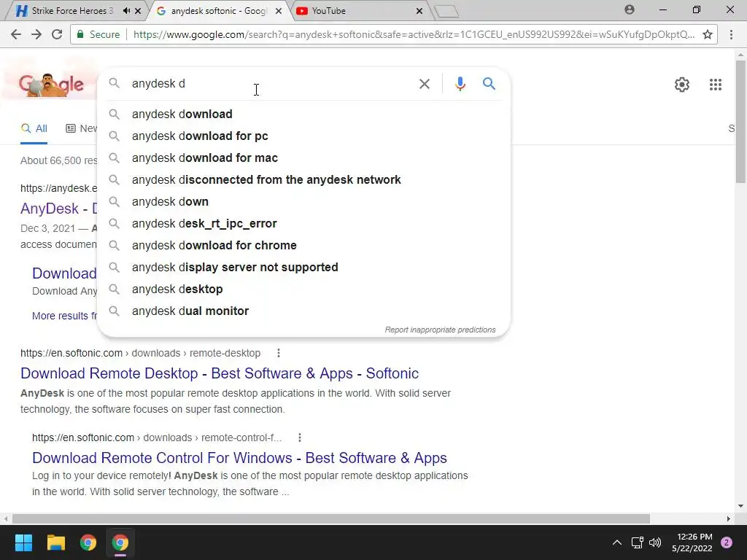Image resolution: width=747 pixels, height=560 pixels.
Task: Click the URL address bar
Action: point(414,34)
